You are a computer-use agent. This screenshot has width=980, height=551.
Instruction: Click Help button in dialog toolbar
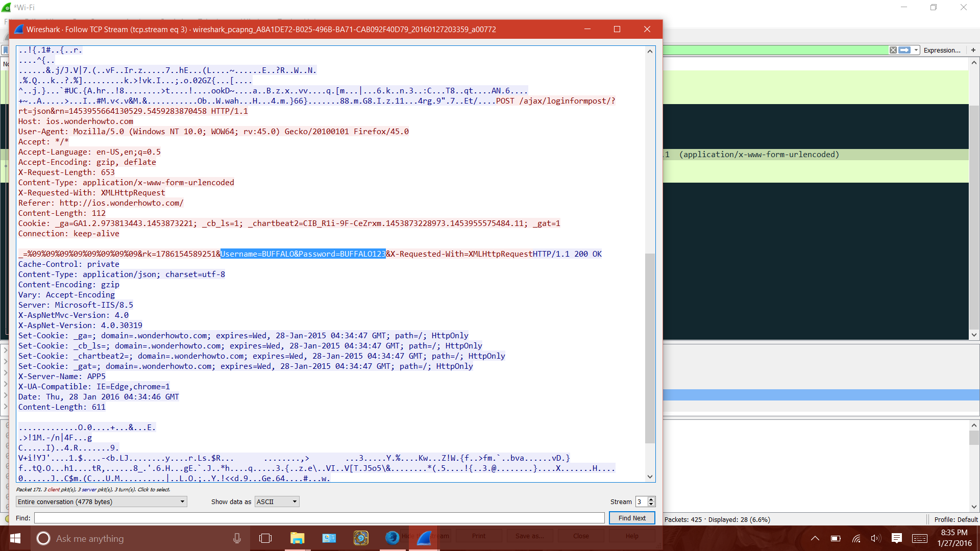tap(631, 536)
